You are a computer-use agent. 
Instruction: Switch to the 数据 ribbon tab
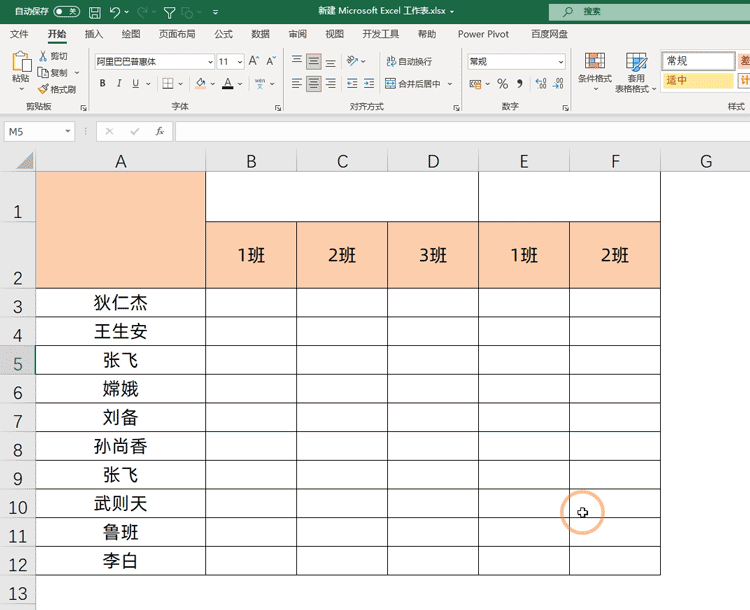[x=260, y=34]
